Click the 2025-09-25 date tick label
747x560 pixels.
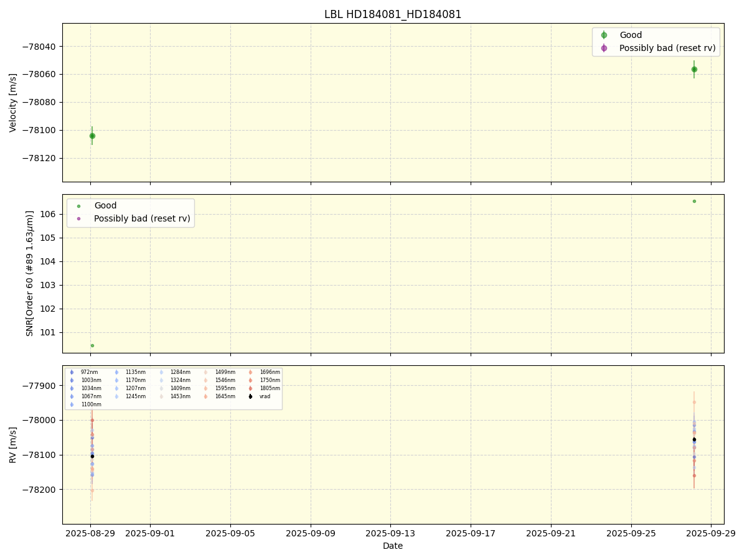click(x=631, y=533)
